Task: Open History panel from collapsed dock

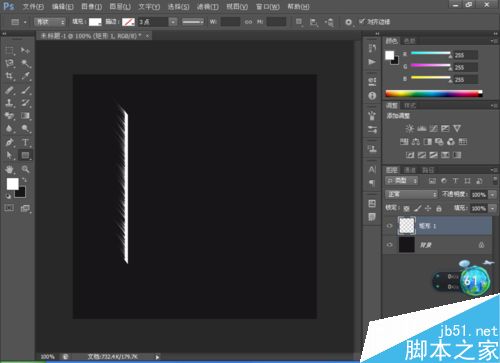Action: [x=372, y=49]
